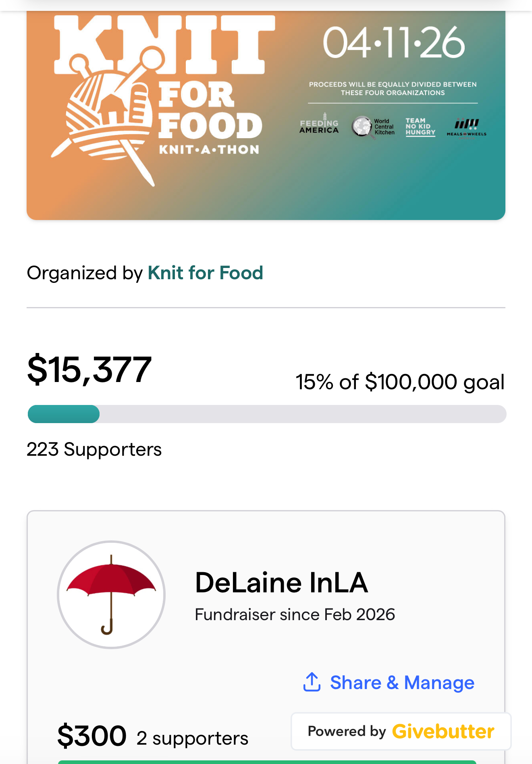Open the Knit for Food organizer link
Viewport: 532px width, 764px height.
206,273
